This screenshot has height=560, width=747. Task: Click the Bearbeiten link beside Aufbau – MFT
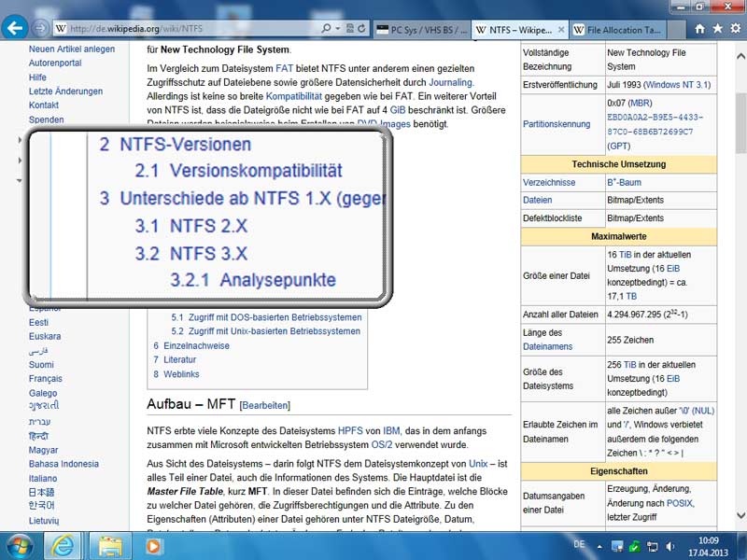[265, 405]
